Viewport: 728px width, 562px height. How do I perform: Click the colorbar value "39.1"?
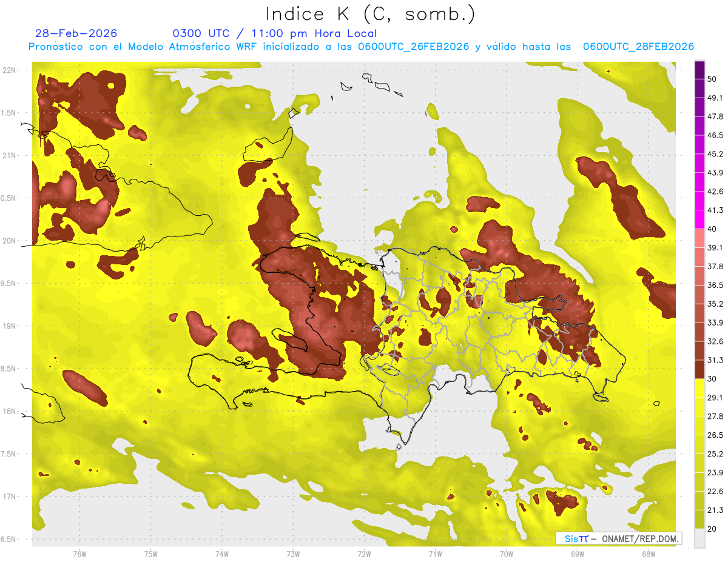coord(716,247)
